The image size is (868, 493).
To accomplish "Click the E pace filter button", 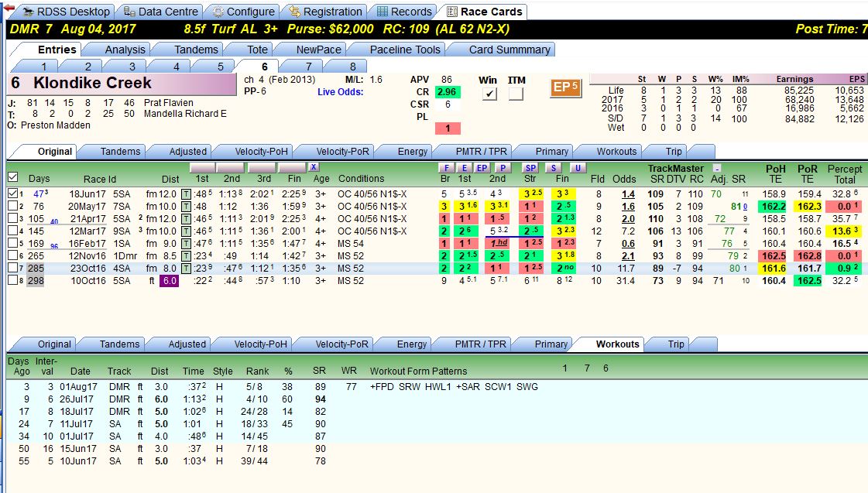I will pos(465,168).
